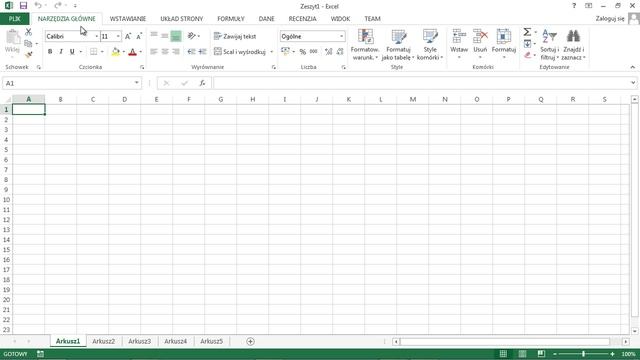Open the PLIK file tab
Screen dimensions: 640x360
coord(14,19)
